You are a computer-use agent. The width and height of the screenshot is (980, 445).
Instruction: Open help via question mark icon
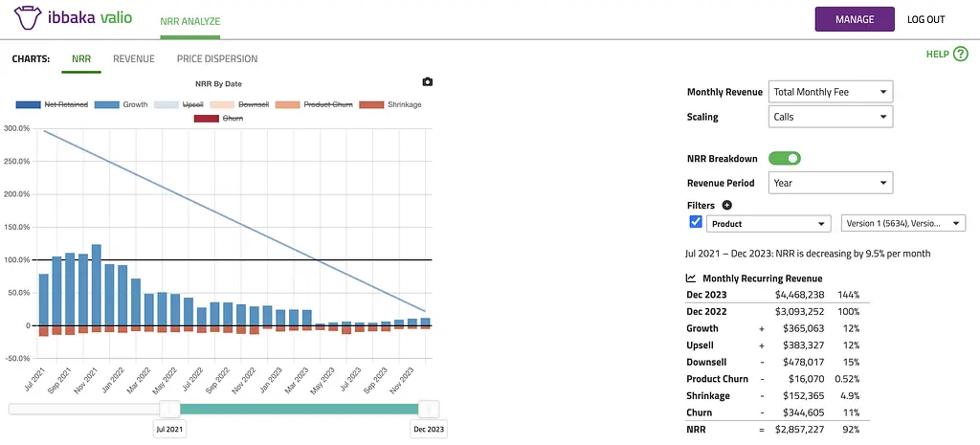tap(961, 55)
